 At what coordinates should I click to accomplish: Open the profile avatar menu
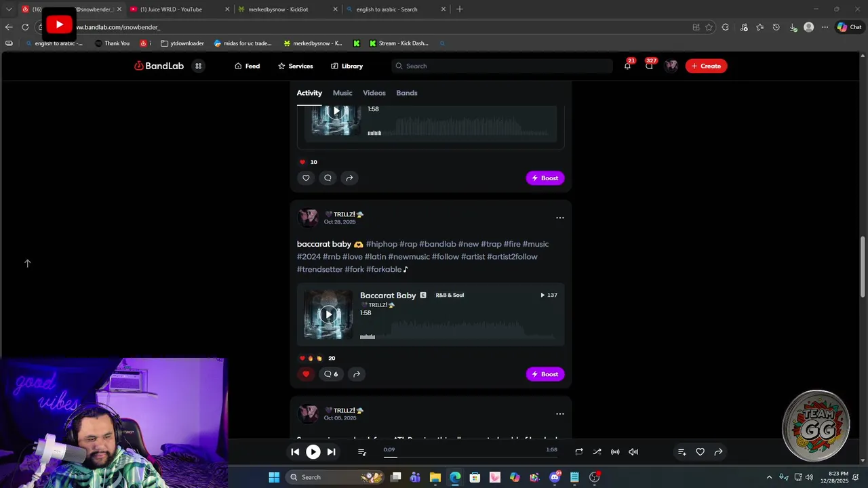(x=671, y=66)
